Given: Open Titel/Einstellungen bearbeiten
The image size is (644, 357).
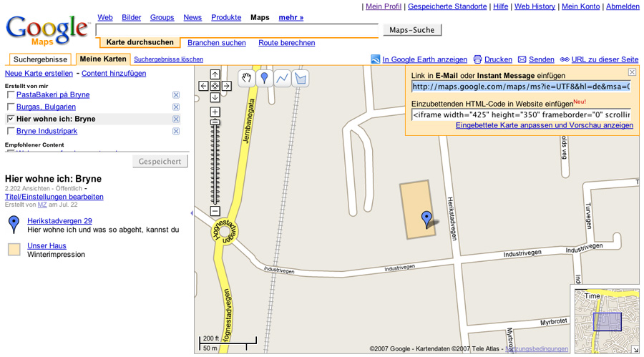Looking at the screenshot, I should [54, 197].
